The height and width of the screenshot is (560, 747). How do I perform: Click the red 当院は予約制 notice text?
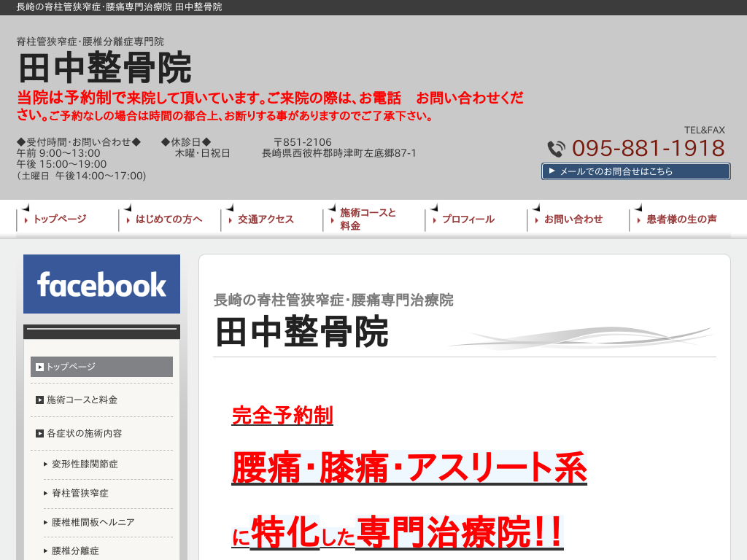[x=270, y=106]
